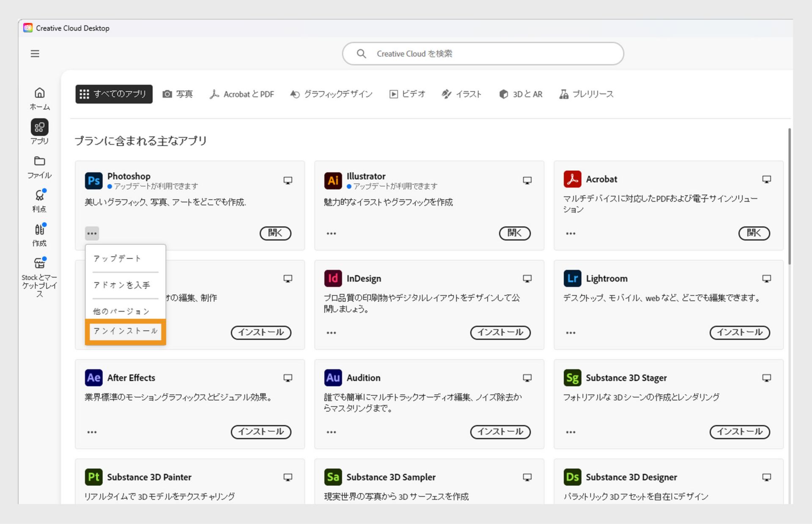Viewport: 812px width, 524px height.
Task: Open the 作成 create sidebar icon
Action: tap(39, 235)
